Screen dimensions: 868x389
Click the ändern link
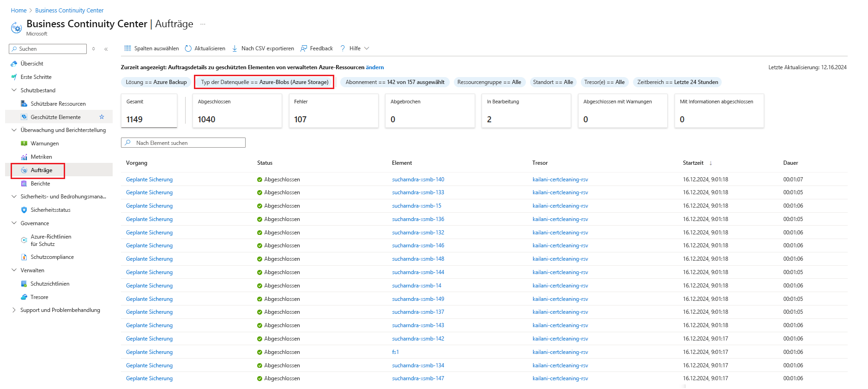(375, 67)
